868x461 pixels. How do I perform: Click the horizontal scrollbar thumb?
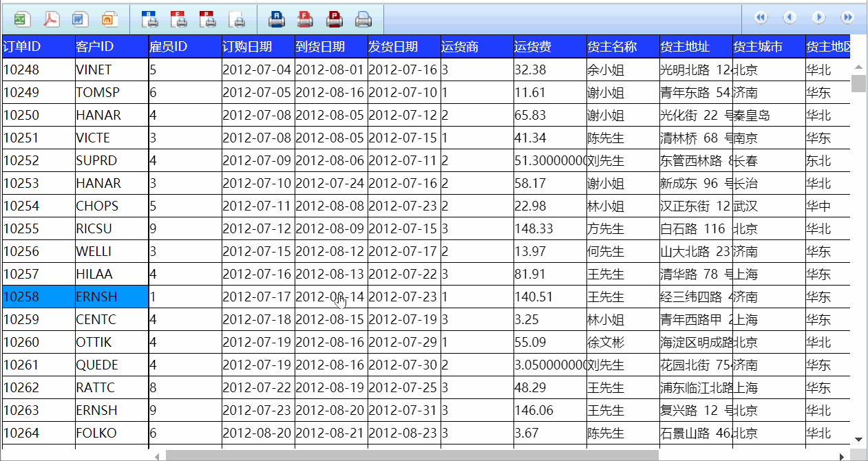click(412, 455)
